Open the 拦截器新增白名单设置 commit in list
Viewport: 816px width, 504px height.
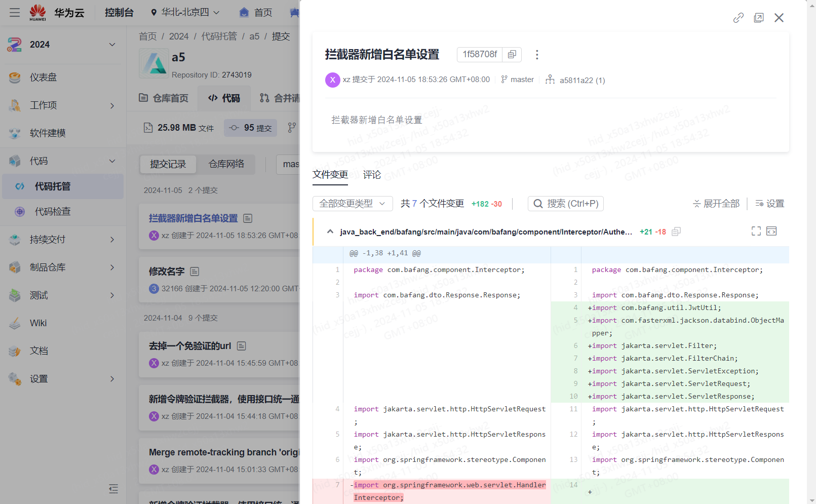[193, 218]
